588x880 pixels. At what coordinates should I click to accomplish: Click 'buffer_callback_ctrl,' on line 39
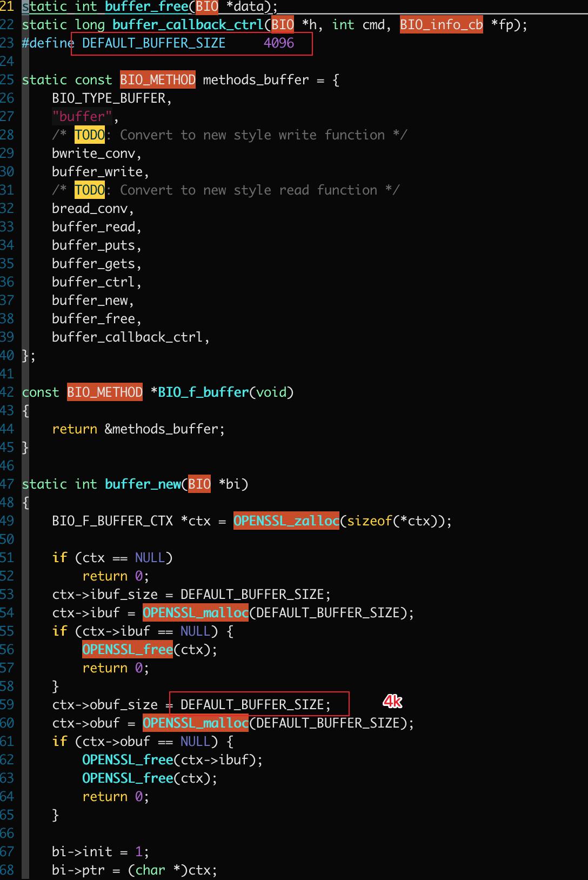[x=131, y=337]
